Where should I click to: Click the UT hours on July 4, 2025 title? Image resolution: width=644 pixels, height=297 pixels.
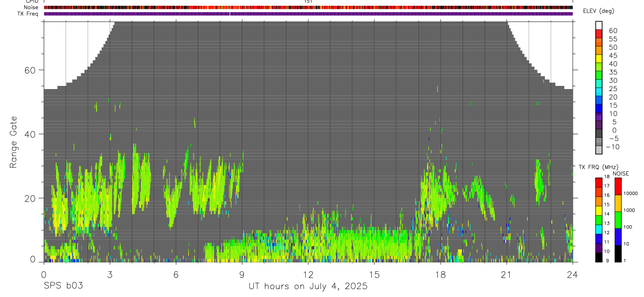point(308,287)
